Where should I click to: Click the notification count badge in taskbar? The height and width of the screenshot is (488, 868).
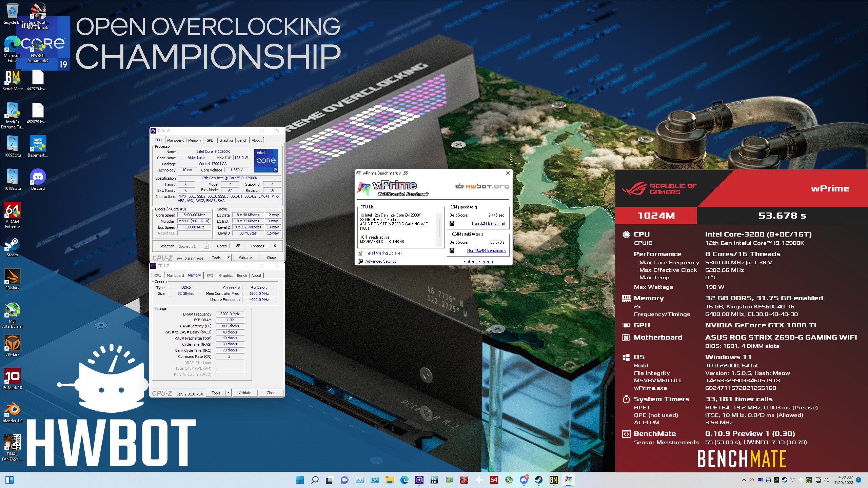859,480
